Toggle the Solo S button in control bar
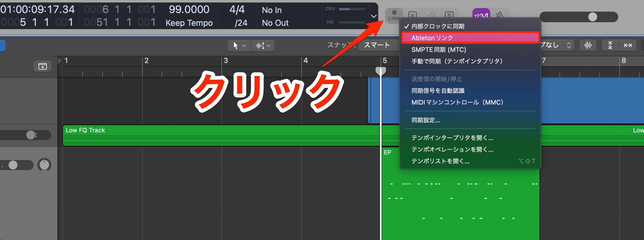 [449, 15]
